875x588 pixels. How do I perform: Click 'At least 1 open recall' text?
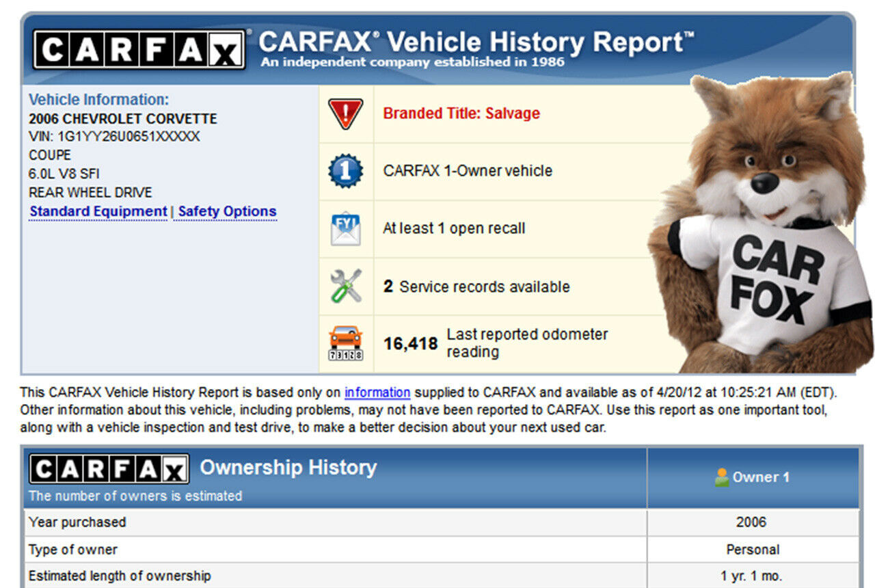[454, 228]
